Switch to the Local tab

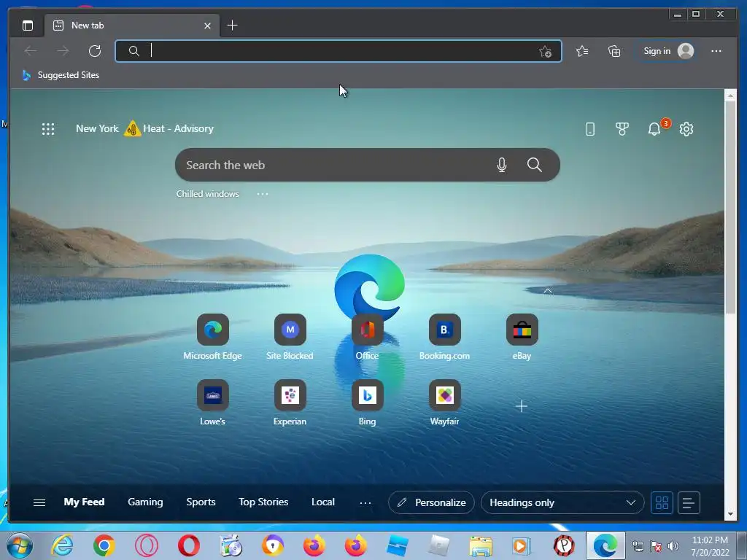click(x=323, y=502)
